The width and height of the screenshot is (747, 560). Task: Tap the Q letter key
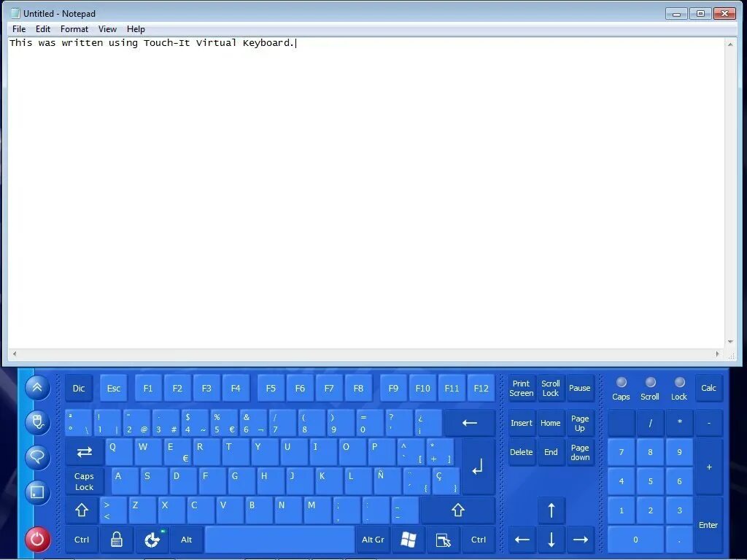[x=119, y=452]
